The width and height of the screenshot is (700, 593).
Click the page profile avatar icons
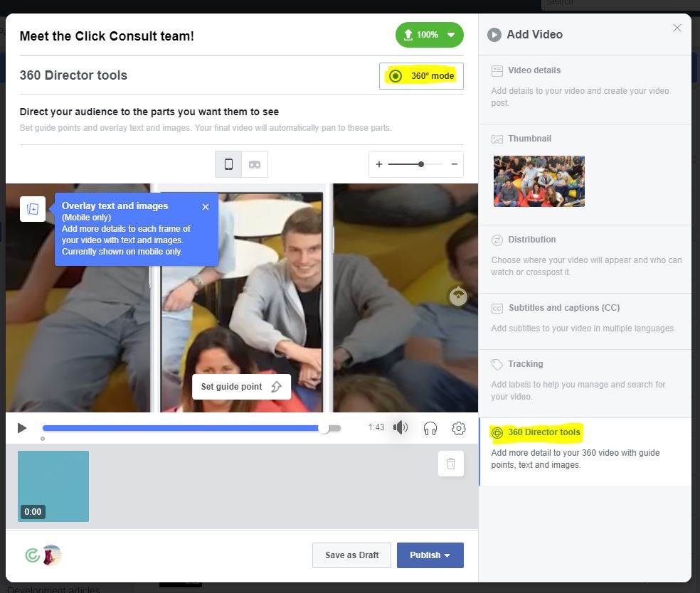coord(43,555)
